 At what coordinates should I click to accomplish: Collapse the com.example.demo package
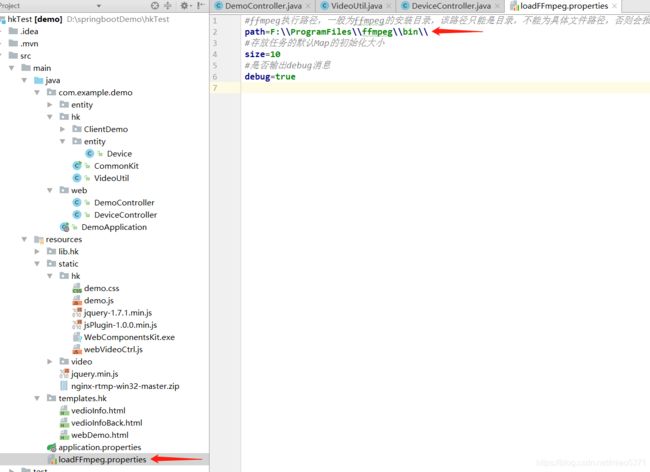click(39, 92)
